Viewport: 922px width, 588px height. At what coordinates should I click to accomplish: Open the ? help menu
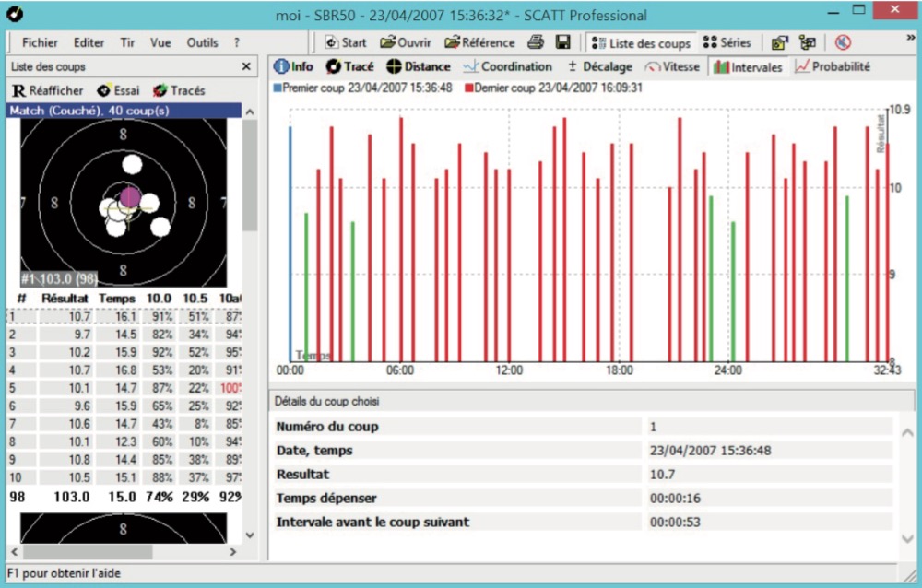tap(237, 42)
